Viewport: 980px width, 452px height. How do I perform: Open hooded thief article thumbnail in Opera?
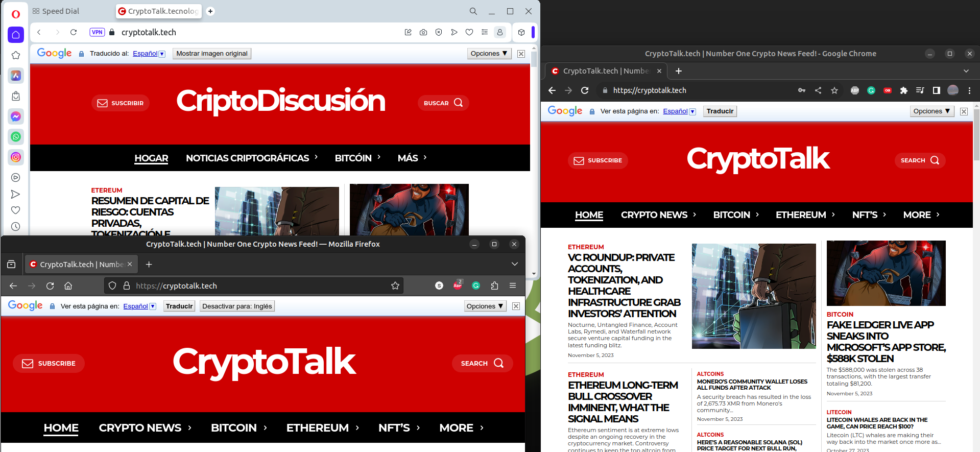(409, 209)
